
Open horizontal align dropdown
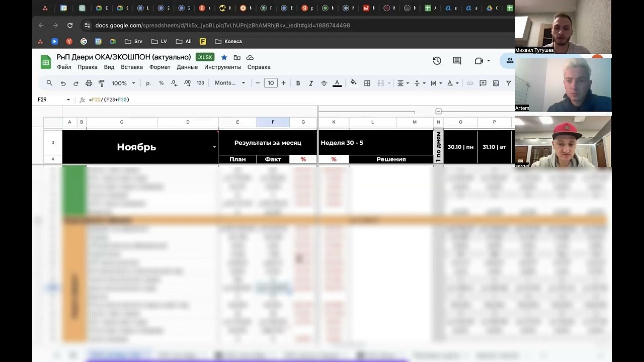click(x=404, y=83)
